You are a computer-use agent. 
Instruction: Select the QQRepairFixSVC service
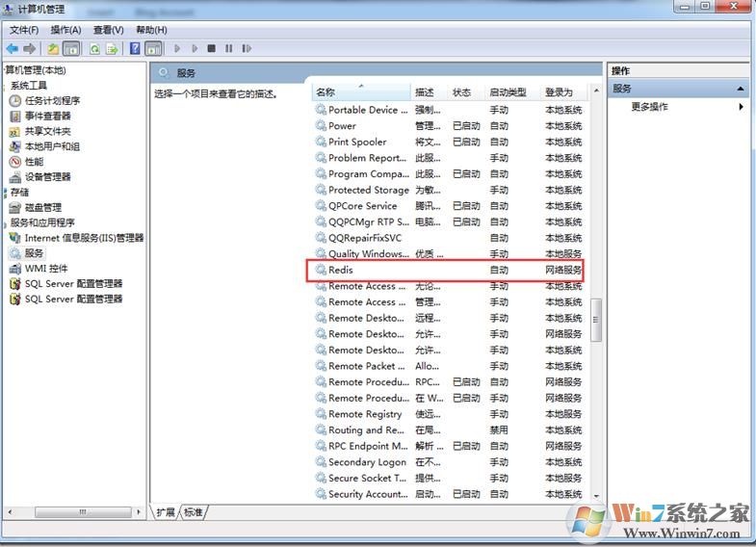(x=449, y=238)
